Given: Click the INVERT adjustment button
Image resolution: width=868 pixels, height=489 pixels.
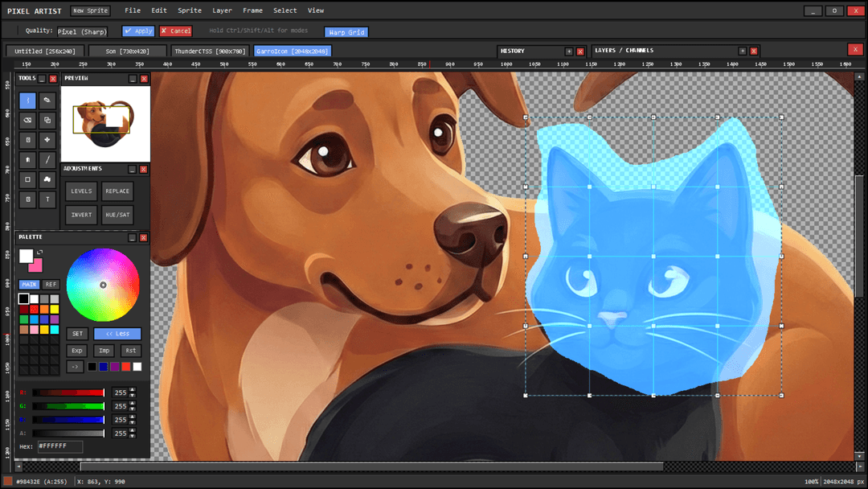Looking at the screenshot, I should (x=81, y=215).
